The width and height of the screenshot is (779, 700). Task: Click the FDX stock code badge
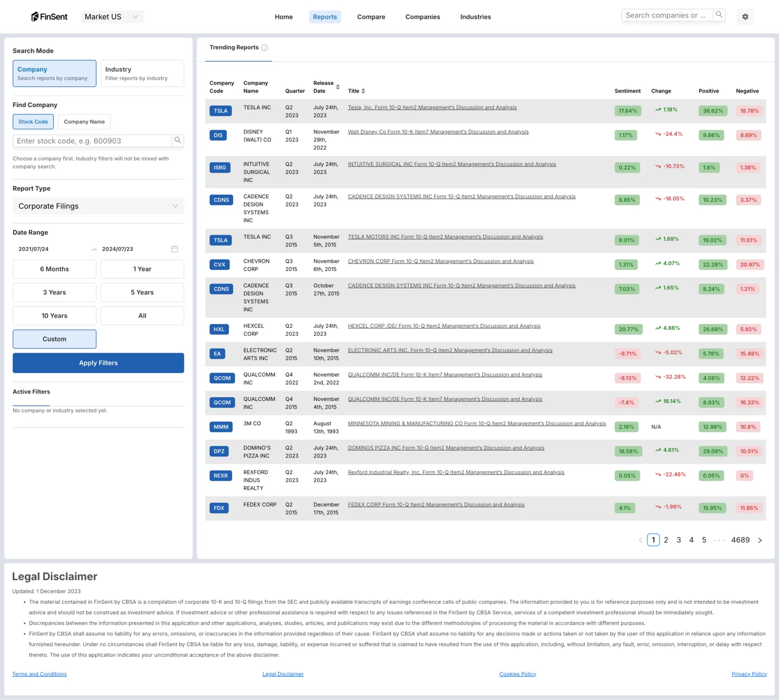pos(219,508)
